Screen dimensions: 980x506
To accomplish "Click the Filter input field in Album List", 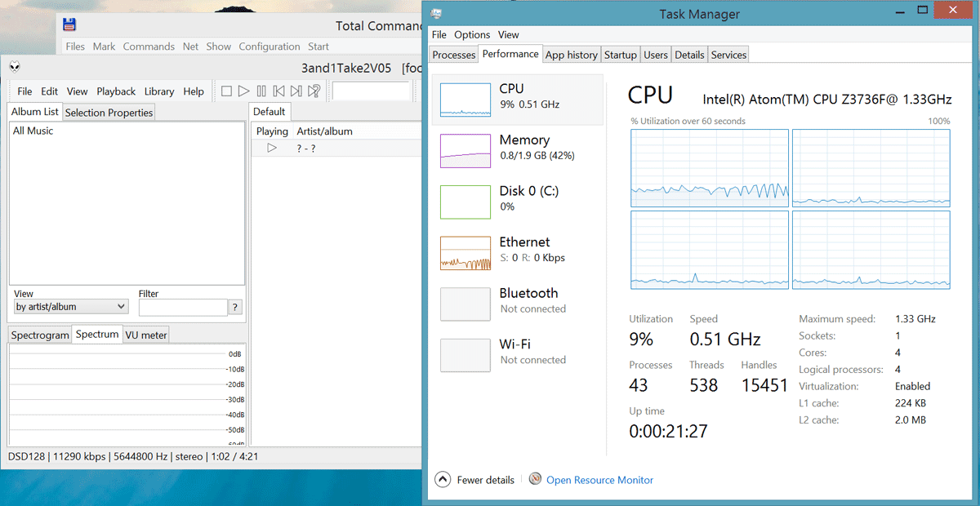I will [x=183, y=308].
